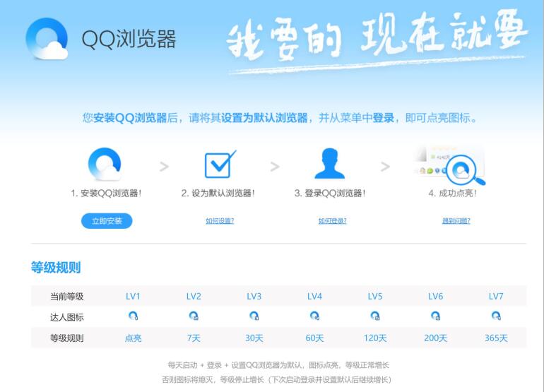Screen dimensions: 544x392
Task: Click the LV2 badge icon
Action: tap(194, 316)
